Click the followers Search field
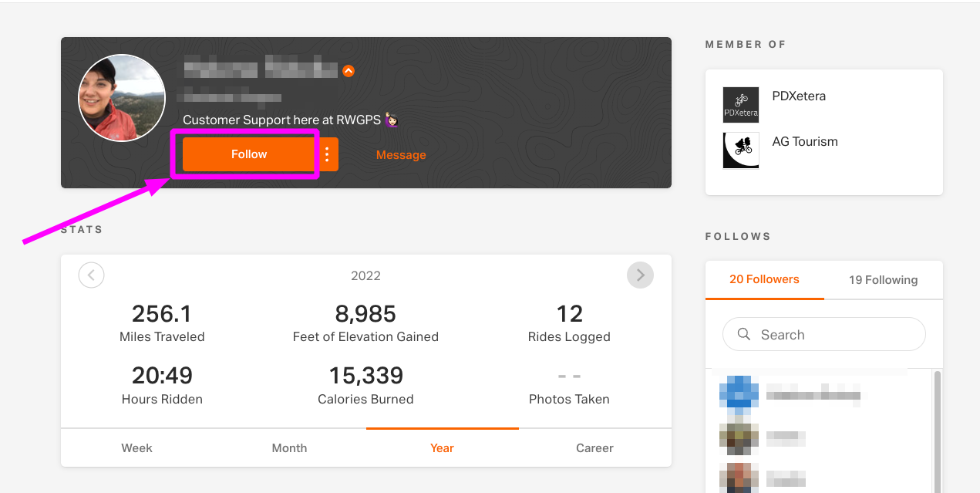Viewport: 980px width, 493px height. point(824,335)
